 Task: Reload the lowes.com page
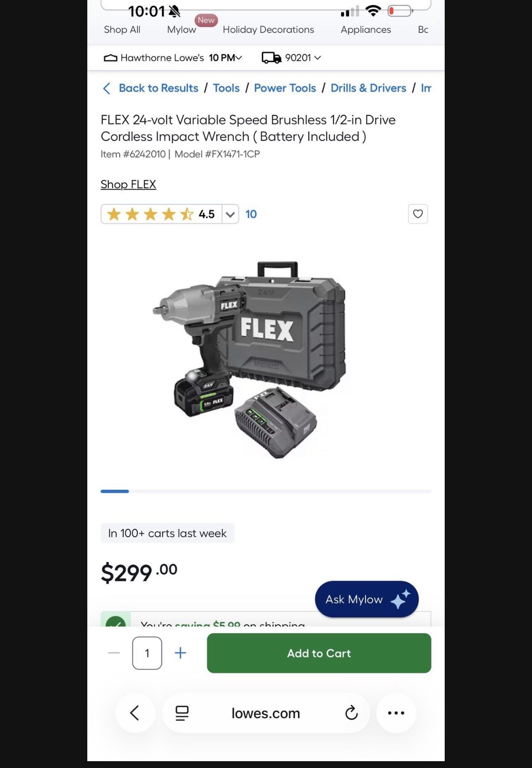pos(351,713)
